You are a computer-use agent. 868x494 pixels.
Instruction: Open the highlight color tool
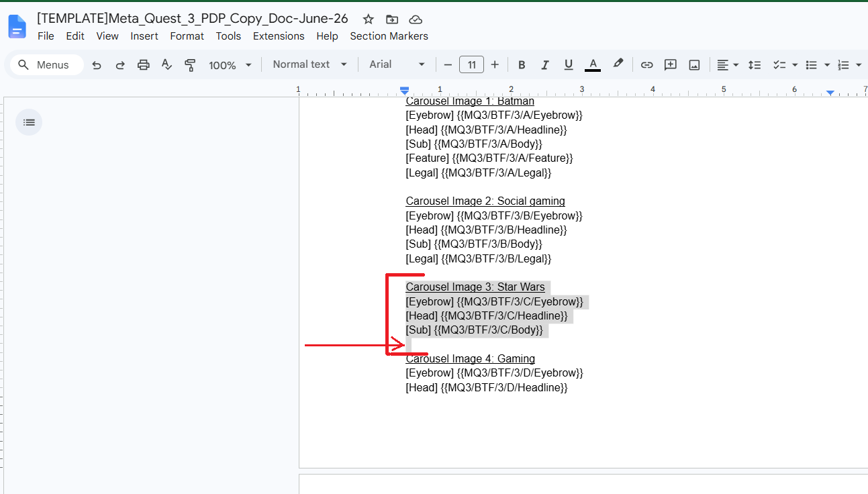618,64
